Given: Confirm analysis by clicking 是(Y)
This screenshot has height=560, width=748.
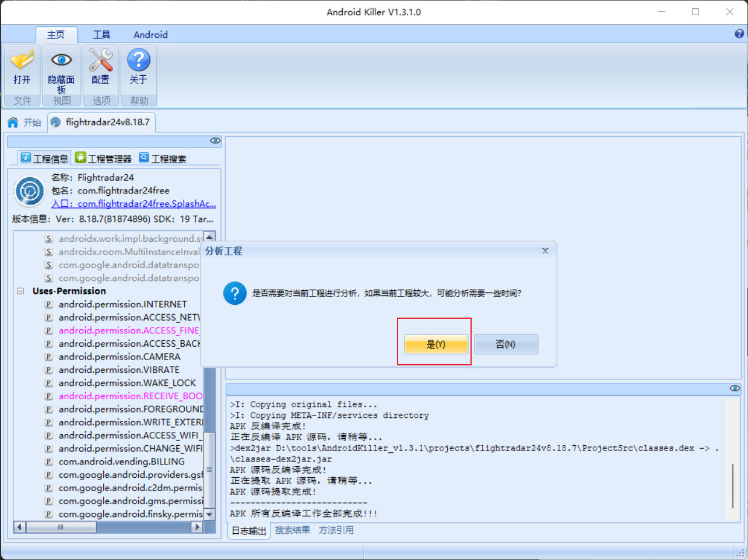Looking at the screenshot, I should click(434, 344).
